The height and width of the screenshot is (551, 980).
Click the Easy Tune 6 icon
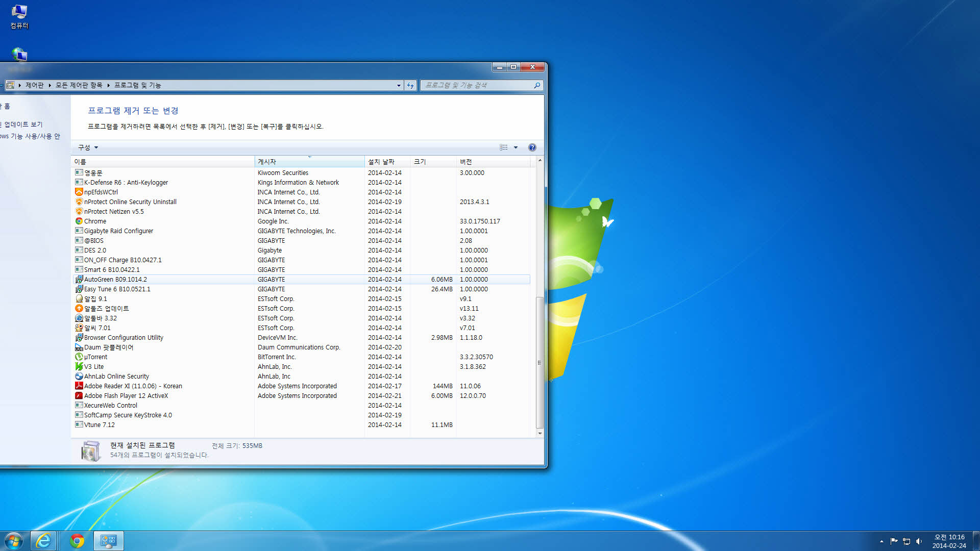[x=79, y=289]
